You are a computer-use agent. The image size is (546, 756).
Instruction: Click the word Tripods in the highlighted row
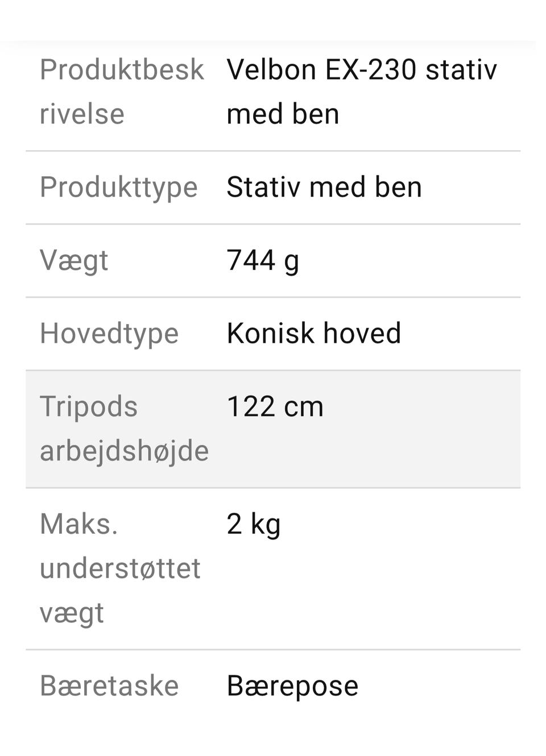click(88, 407)
